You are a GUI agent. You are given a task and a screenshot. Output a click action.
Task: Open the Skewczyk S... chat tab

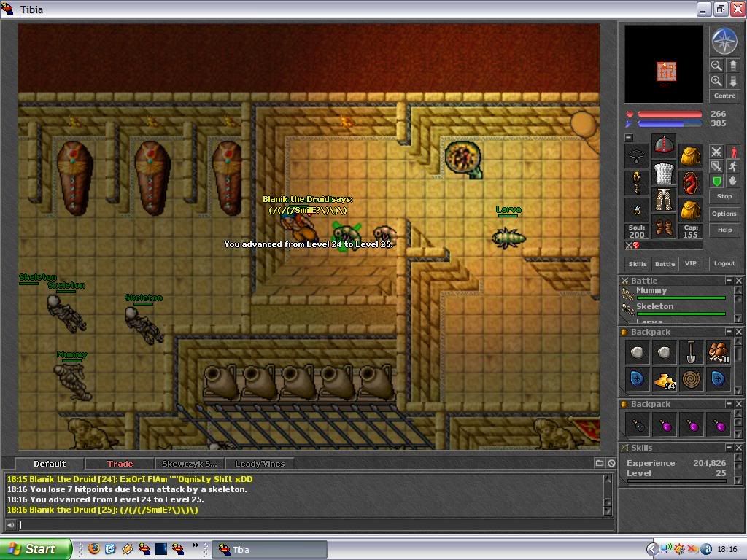pyautogui.click(x=189, y=463)
